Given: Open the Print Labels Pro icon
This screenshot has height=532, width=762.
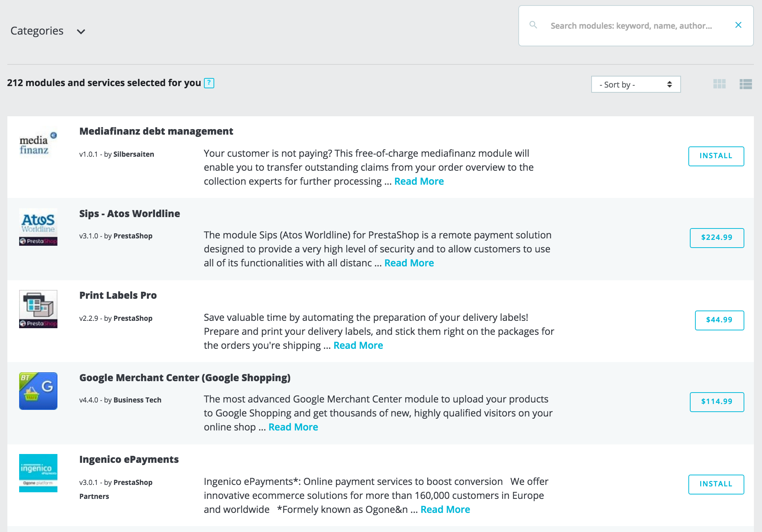Looking at the screenshot, I should tap(38, 309).
